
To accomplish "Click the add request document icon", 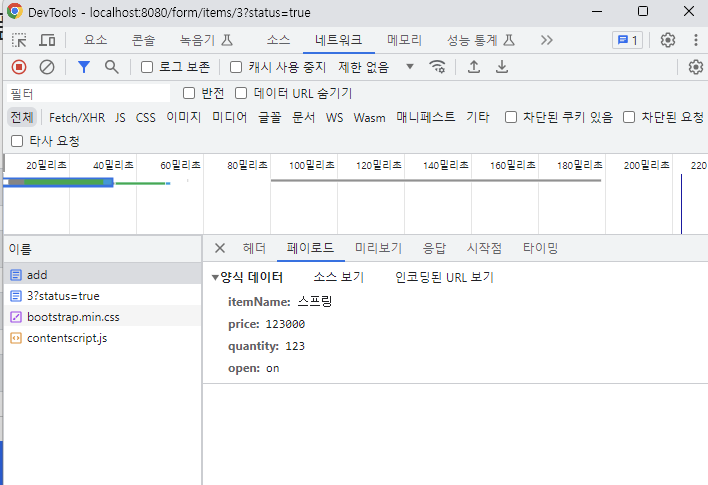I will coord(16,275).
